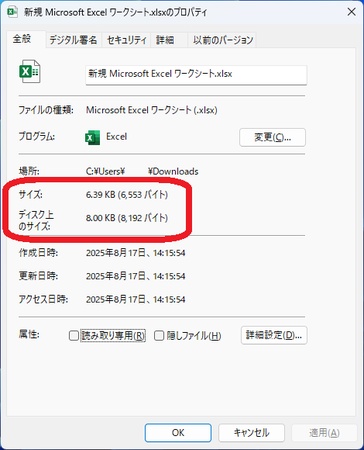364x450 pixels.
Task: Enable the 読み取り専用(R) checkbox
Action: [x=74, y=335]
